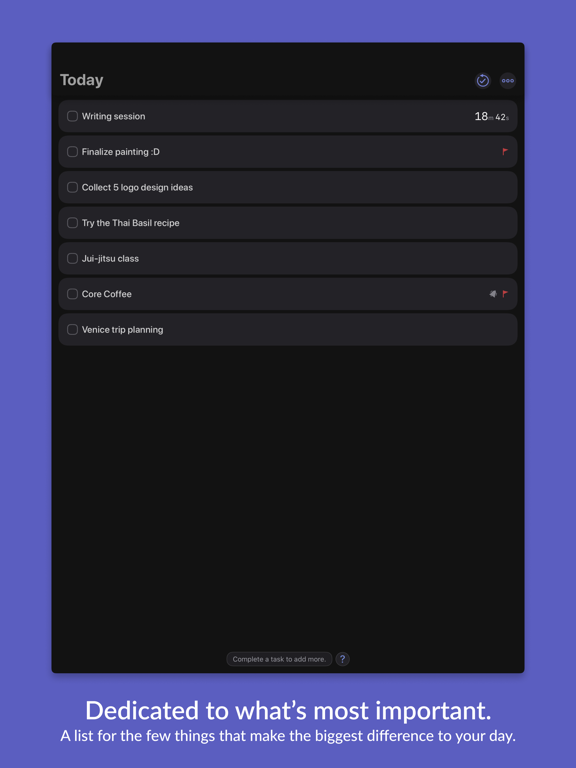Click the reminder bell on Core Coffee
The height and width of the screenshot is (768, 576).
click(493, 294)
